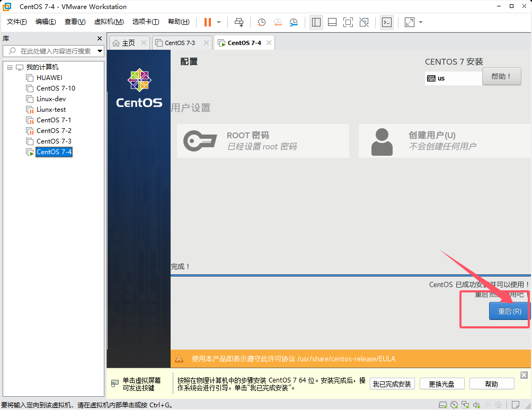Click the 重启(R) reboot button
This screenshot has height=410, width=532.
(x=509, y=311)
